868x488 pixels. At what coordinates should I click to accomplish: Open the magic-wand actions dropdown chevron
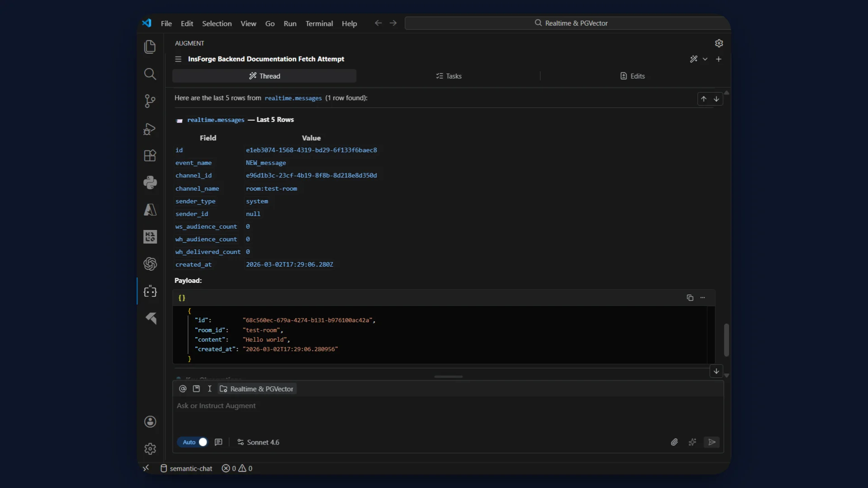(704, 59)
